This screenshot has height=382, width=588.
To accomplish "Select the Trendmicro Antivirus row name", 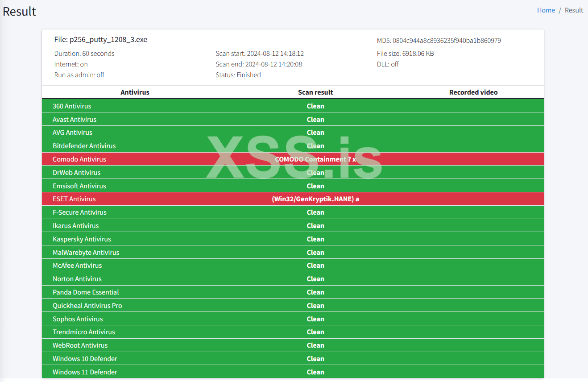I will pyautogui.click(x=84, y=332).
